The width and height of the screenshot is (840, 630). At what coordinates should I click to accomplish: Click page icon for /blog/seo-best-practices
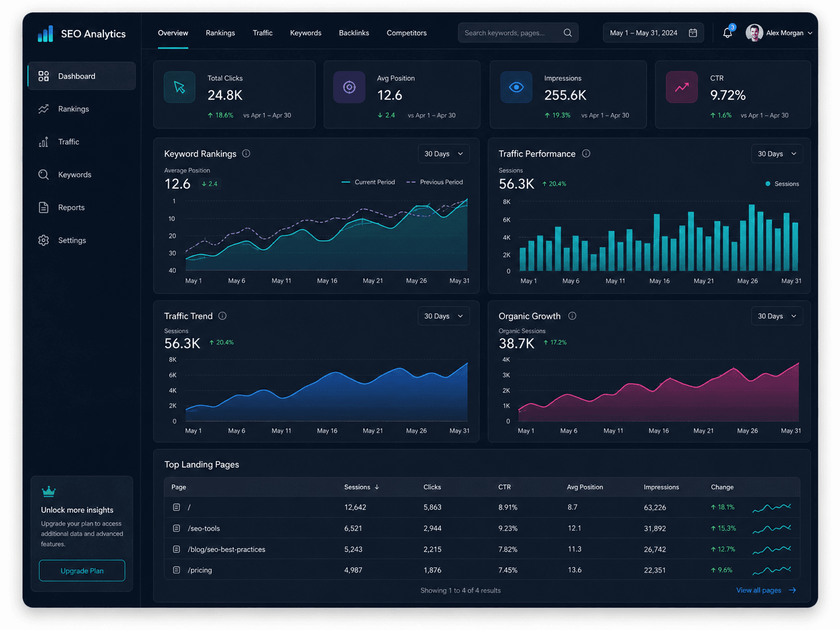176,549
